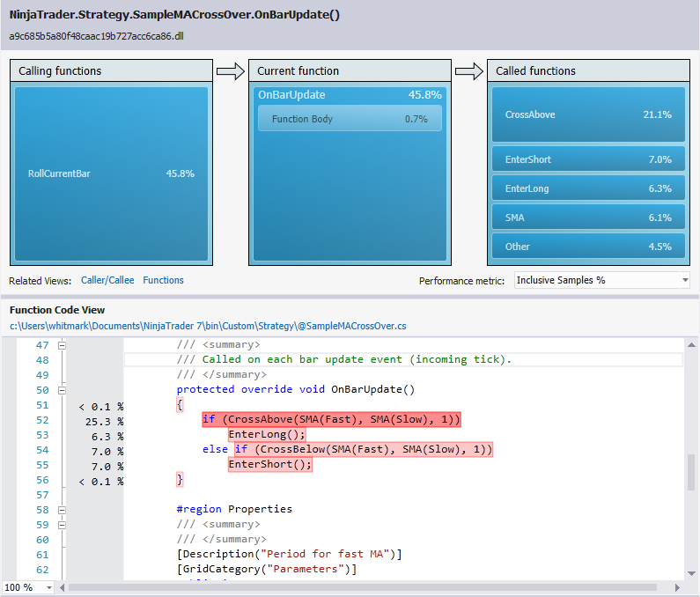The width and height of the screenshot is (700, 597).
Task: Click the highlighted CrossAbove if statement line
Action: pos(331,419)
